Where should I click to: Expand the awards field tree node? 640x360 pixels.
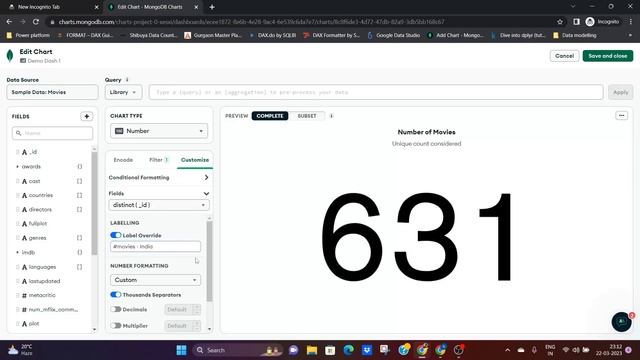(17, 167)
